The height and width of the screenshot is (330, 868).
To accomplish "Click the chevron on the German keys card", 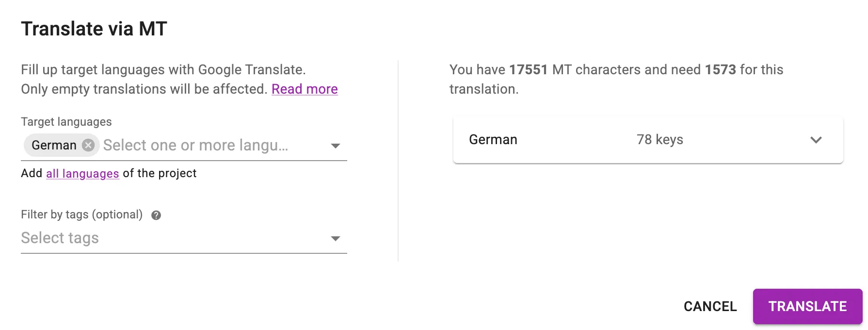I will click(x=816, y=140).
